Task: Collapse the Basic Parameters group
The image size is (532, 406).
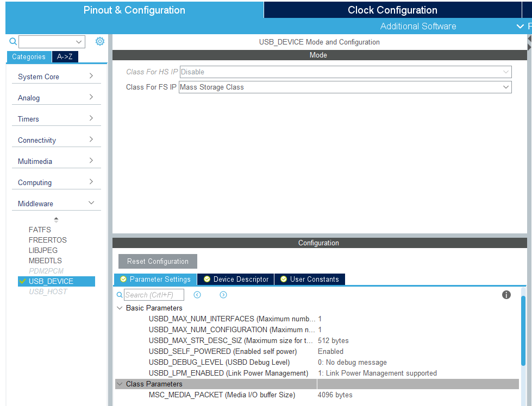Action: (120, 308)
